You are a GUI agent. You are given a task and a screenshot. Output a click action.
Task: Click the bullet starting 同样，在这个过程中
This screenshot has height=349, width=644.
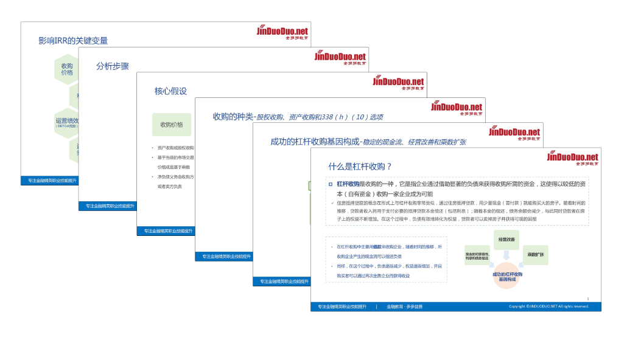pyautogui.click(x=389, y=271)
